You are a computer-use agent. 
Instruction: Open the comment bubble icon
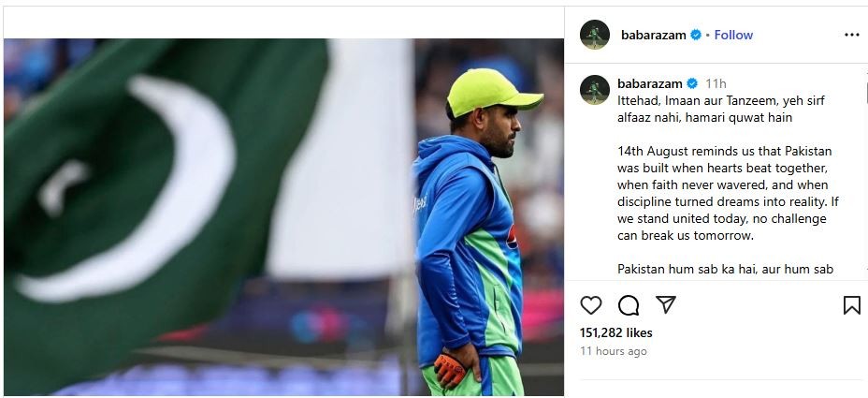pyautogui.click(x=629, y=305)
